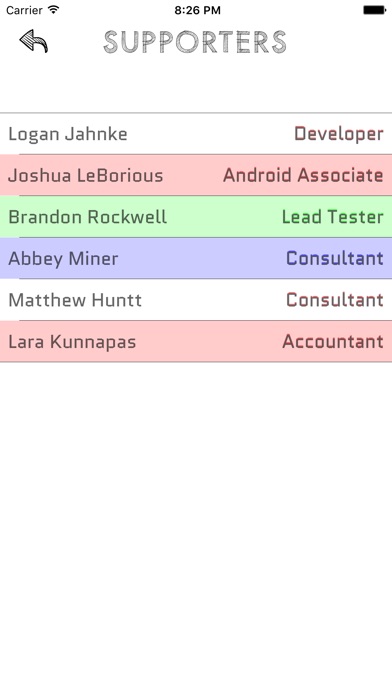The height and width of the screenshot is (696, 392).
Task: Choose Abbey Miner name
Action: (x=63, y=259)
